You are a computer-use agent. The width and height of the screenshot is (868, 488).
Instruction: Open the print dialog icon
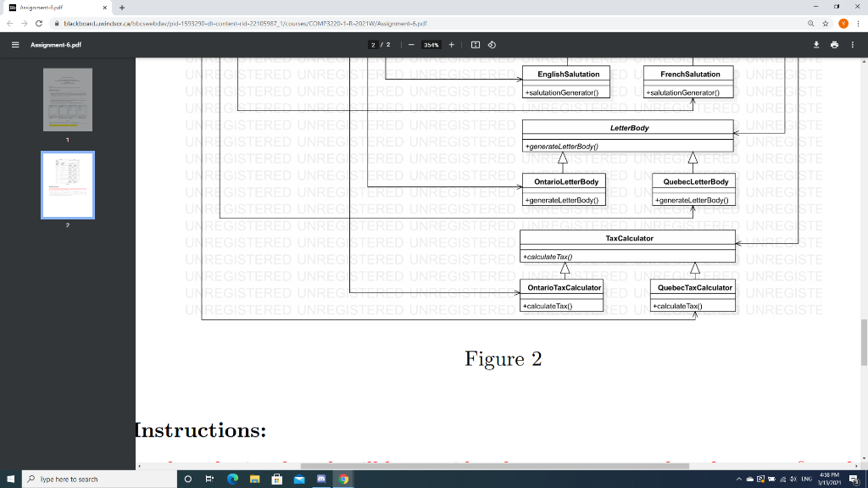[835, 45]
